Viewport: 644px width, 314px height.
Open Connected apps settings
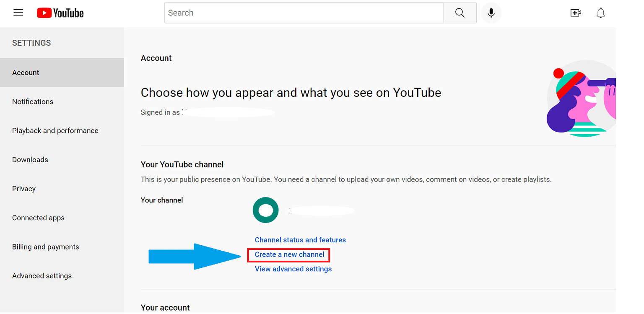[38, 218]
